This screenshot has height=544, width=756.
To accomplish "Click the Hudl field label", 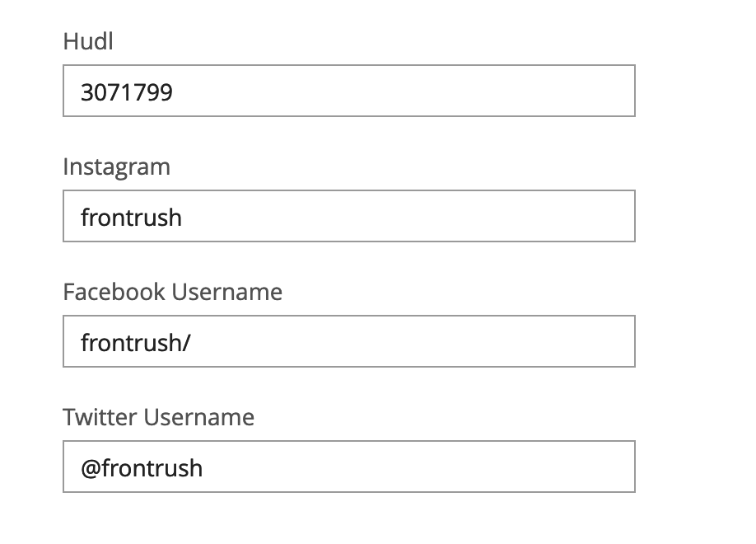I will [x=88, y=41].
